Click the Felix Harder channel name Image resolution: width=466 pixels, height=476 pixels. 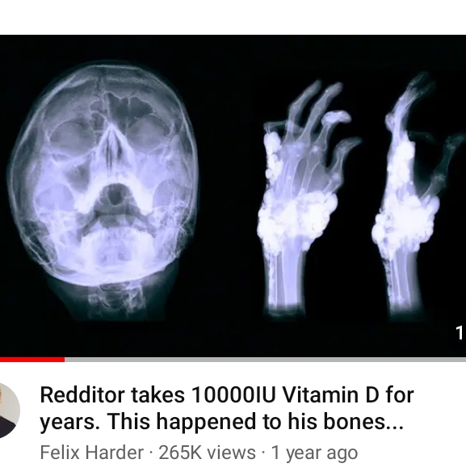[91, 453]
